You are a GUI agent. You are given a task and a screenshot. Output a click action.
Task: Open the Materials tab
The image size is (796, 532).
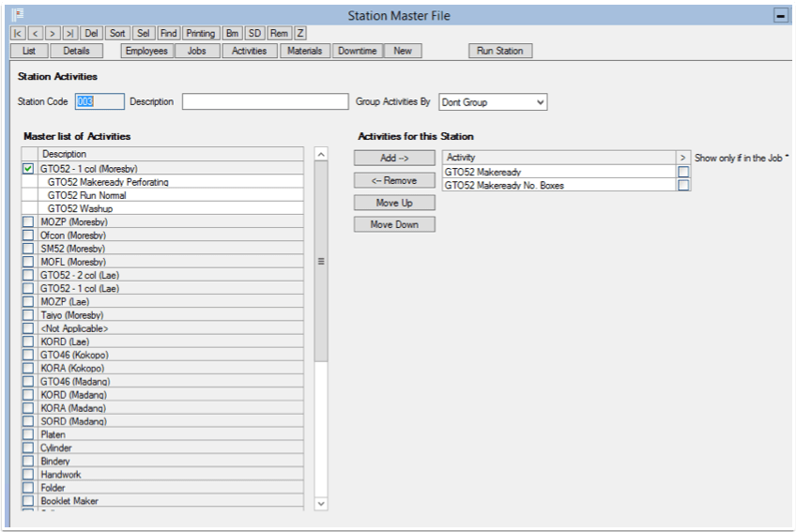[x=304, y=51]
